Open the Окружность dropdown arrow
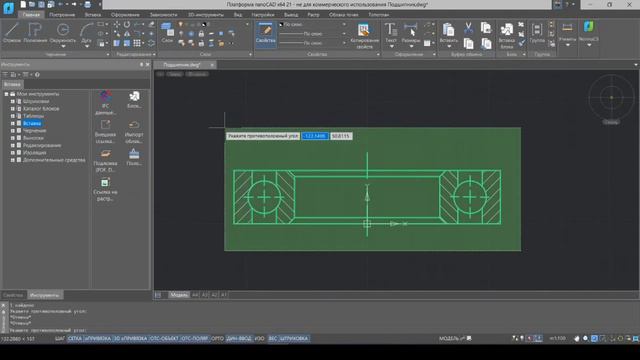This screenshot has width=640, height=360. click(x=63, y=46)
